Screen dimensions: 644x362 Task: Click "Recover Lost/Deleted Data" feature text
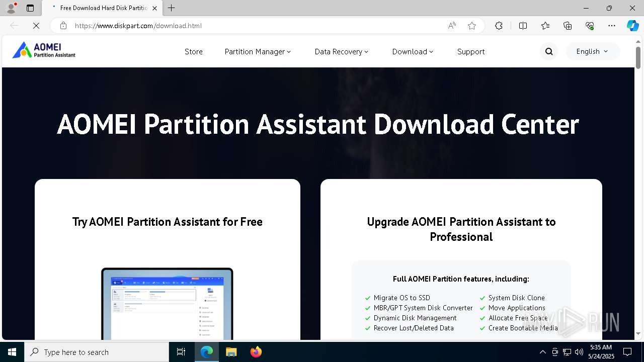pyautogui.click(x=414, y=328)
